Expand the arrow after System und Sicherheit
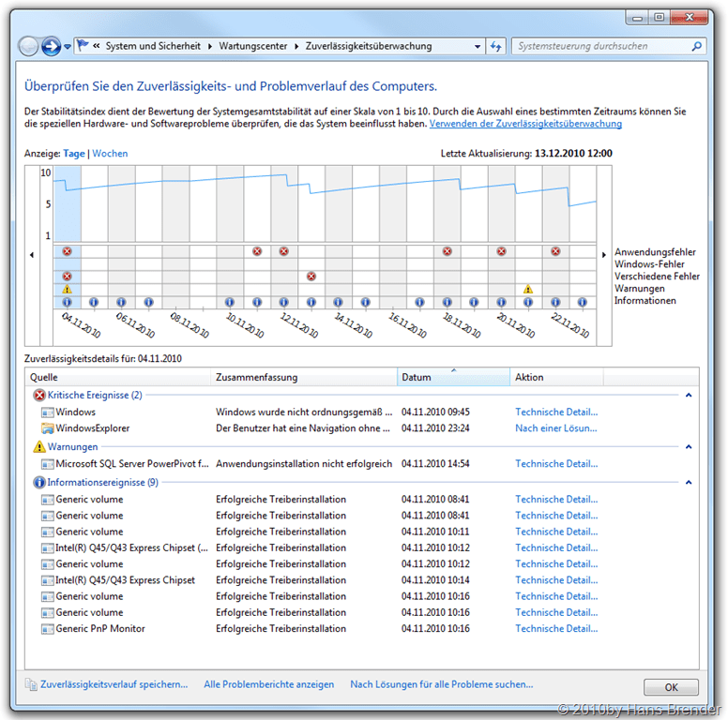Viewport: 728px width, 720px height. point(210,46)
